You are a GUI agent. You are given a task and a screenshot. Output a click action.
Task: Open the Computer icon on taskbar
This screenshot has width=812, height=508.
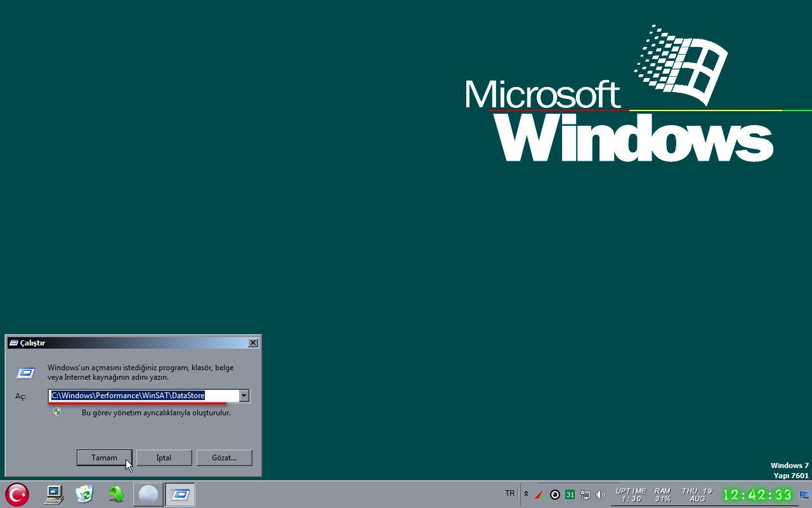[54, 494]
